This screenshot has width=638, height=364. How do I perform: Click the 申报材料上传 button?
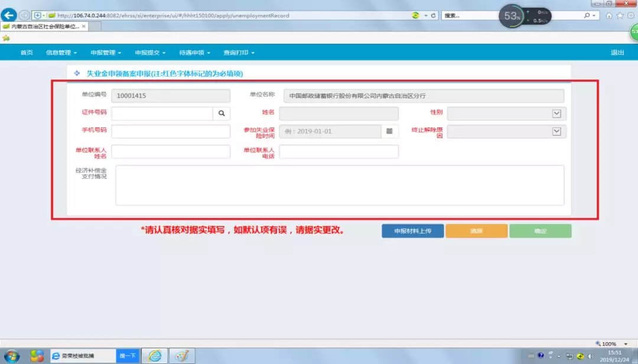[x=412, y=231]
